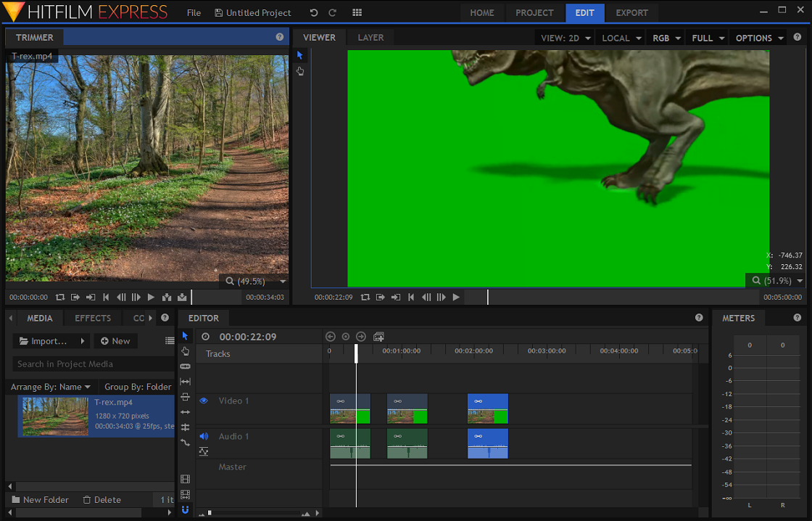Open the VIEW: 2D dropdown

coord(565,38)
